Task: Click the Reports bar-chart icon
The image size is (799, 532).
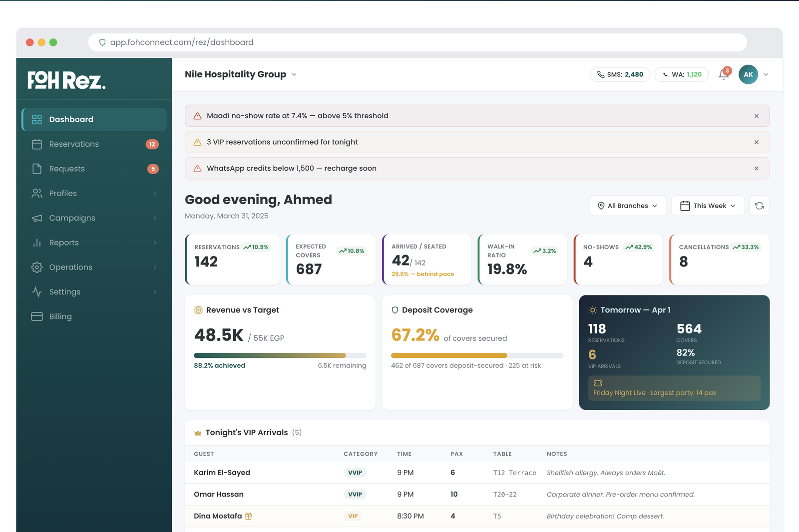Action: tap(37, 242)
